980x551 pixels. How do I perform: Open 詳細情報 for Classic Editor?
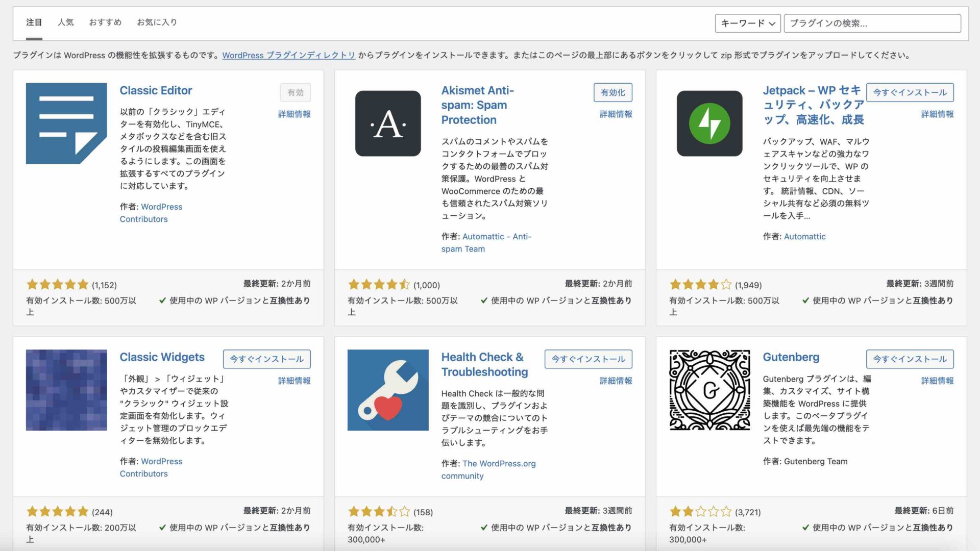tap(294, 114)
